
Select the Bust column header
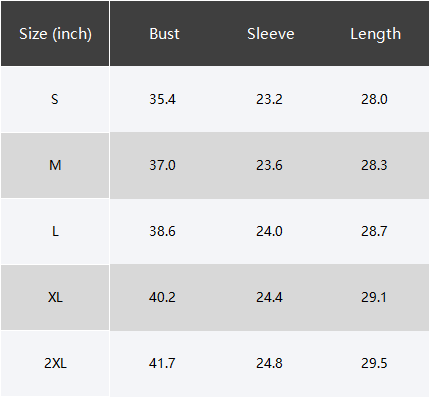click(164, 34)
